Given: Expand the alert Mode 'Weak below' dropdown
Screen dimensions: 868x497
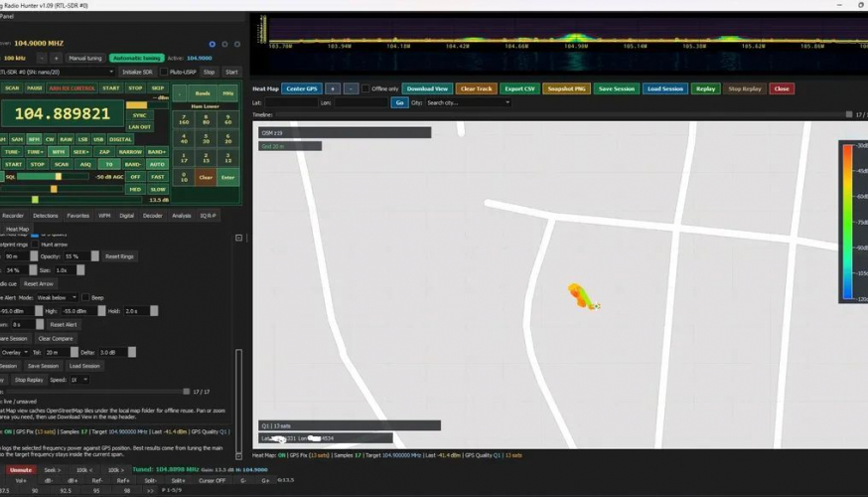Looking at the screenshot, I should [59, 297].
